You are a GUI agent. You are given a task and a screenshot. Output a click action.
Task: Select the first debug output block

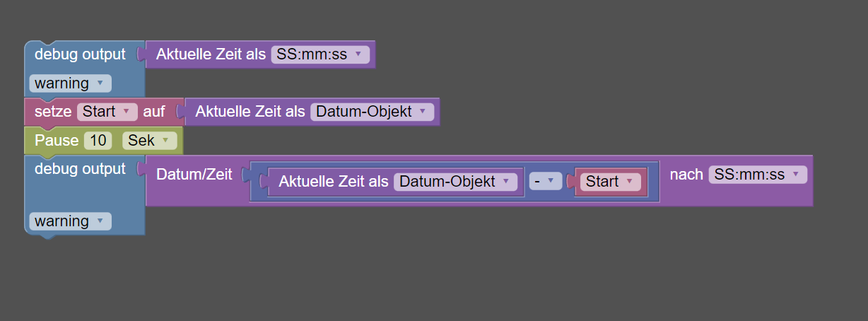tap(80, 54)
